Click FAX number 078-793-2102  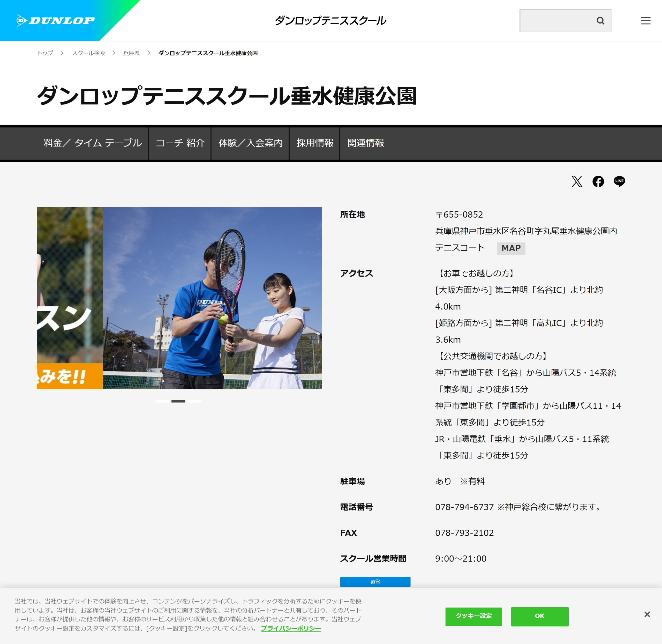[x=464, y=533]
